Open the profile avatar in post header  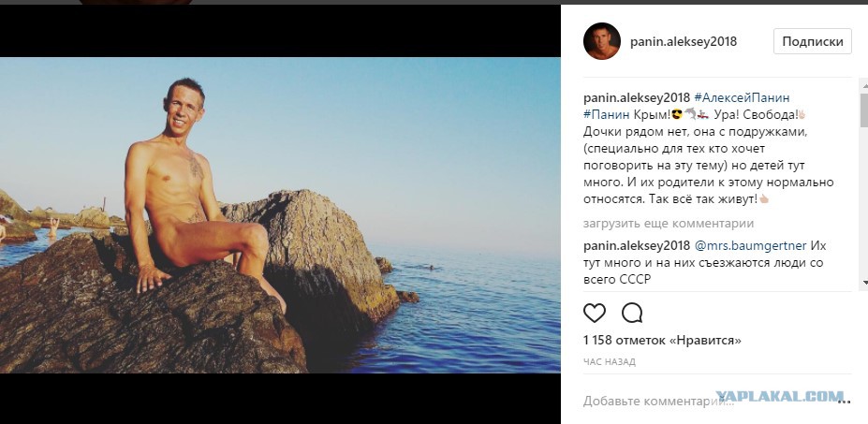point(601,41)
